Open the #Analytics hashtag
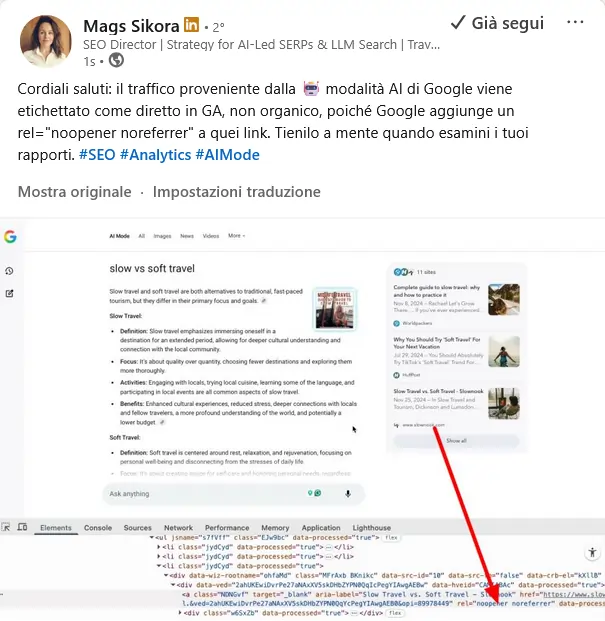Viewport: 605px width, 621px height. click(x=155, y=155)
